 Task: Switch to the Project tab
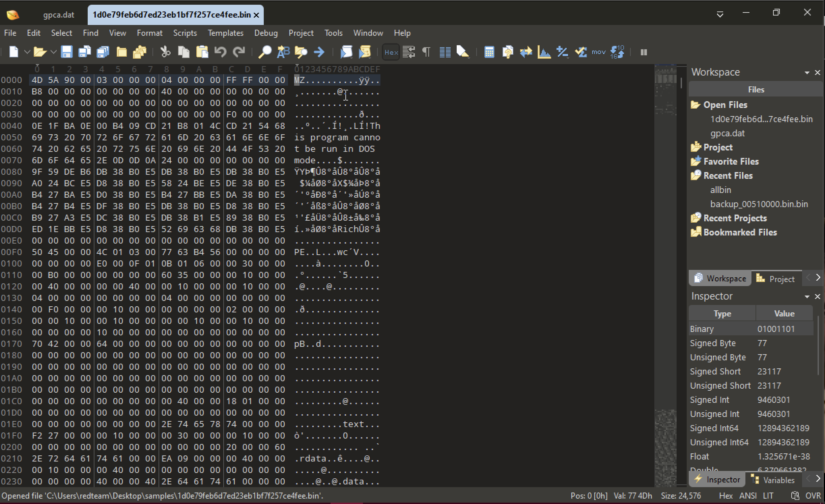pos(776,279)
